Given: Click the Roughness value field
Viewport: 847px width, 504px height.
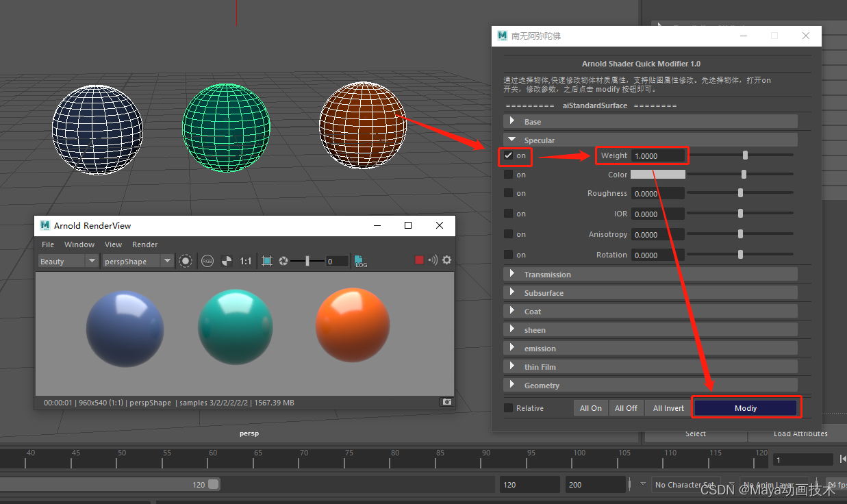Looking at the screenshot, I should [657, 193].
